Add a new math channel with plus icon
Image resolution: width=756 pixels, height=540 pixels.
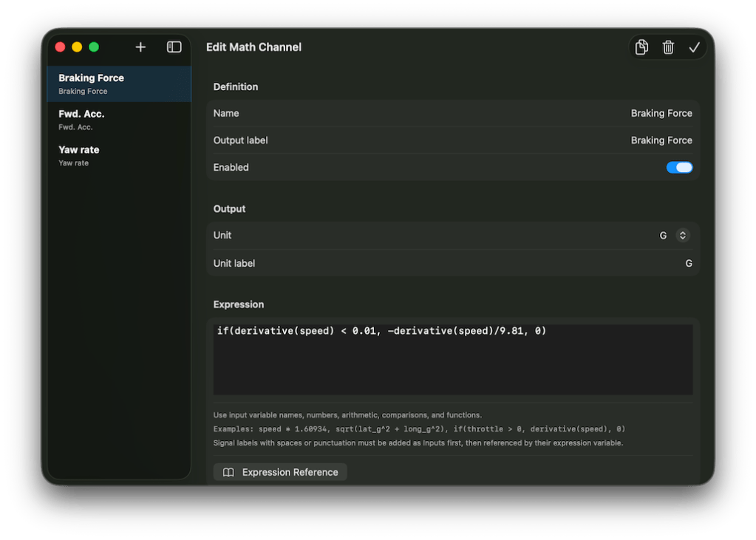click(140, 47)
